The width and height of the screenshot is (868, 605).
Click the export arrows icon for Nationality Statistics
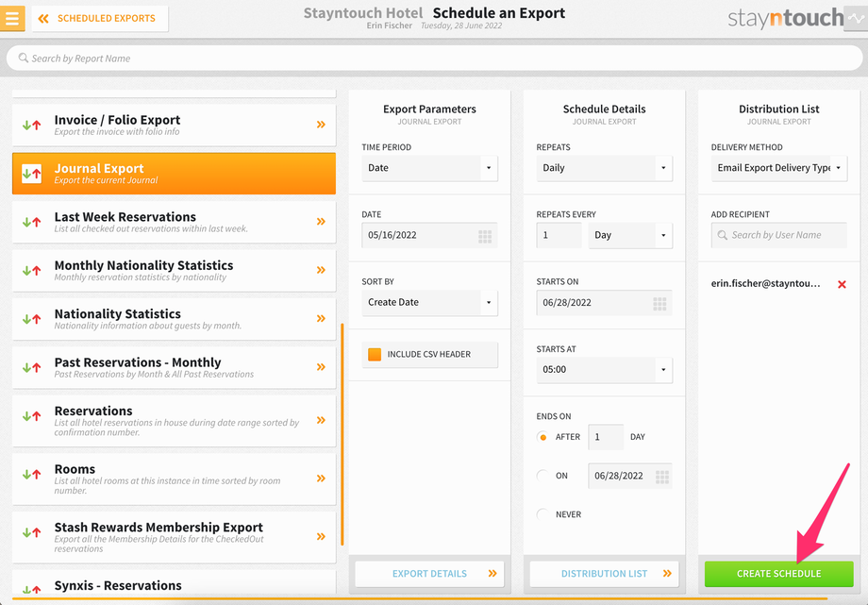point(31,319)
